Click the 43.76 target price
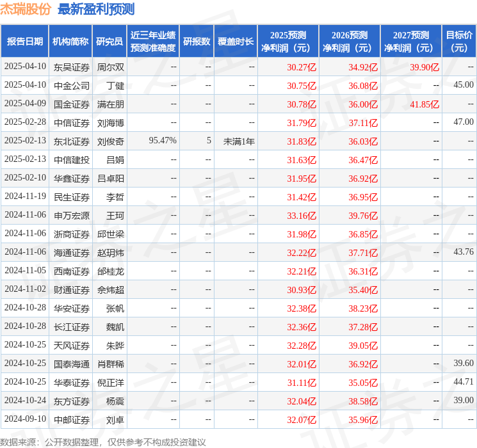The width and height of the screenshot is (477, 448). point(464,252)
